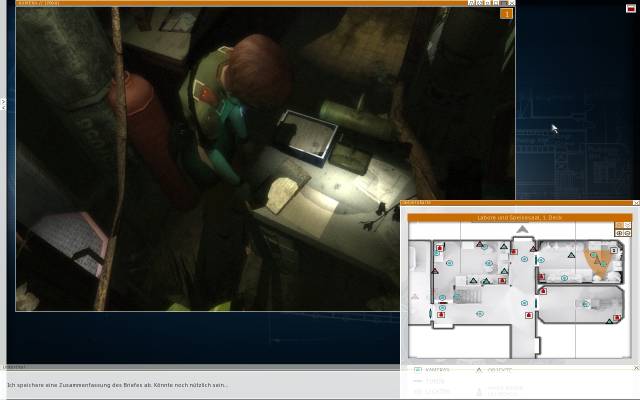Screen dimensions: 640x400
Task: Click the left arrow on the map's west edge
Action: [x=414, y=297]
